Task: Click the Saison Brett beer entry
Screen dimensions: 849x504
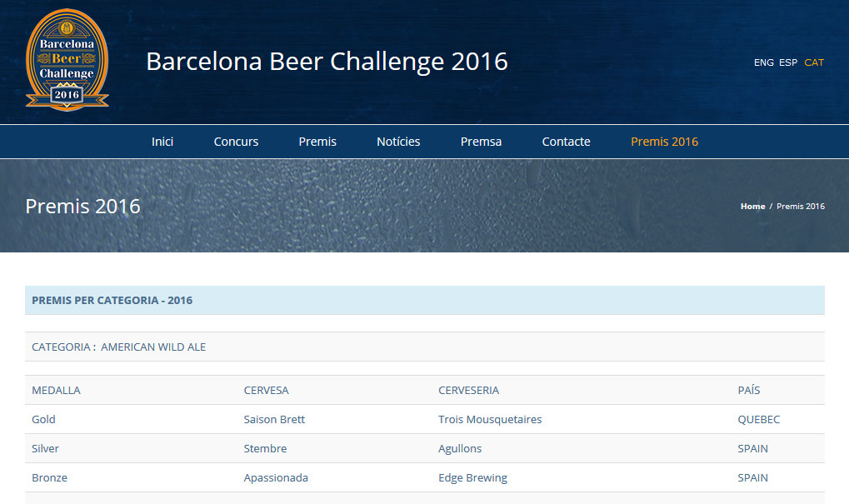Action: (x=274, y=419)
